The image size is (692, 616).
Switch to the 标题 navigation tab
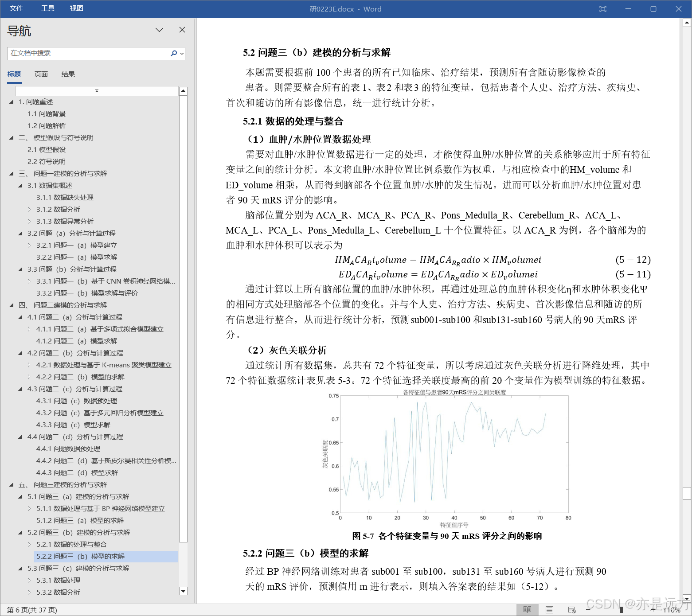coord(14,74)
